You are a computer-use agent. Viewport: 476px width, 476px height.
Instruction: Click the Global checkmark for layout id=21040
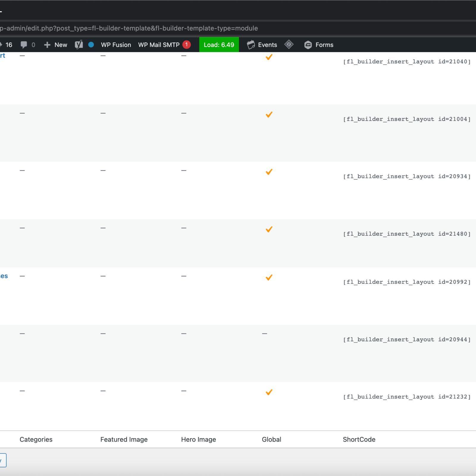click(x=269, y=57)
